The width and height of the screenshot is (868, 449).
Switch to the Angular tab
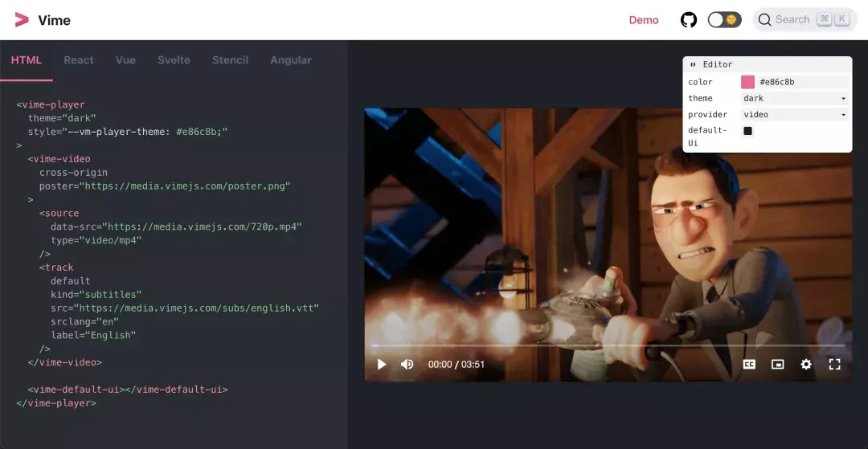click(x=291, y=60)
